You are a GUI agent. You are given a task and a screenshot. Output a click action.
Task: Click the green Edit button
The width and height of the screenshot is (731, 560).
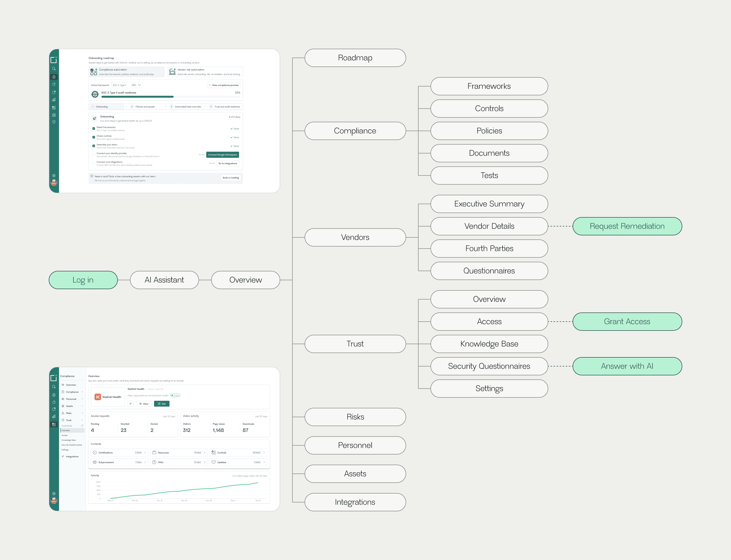click(x=162, y=404)
